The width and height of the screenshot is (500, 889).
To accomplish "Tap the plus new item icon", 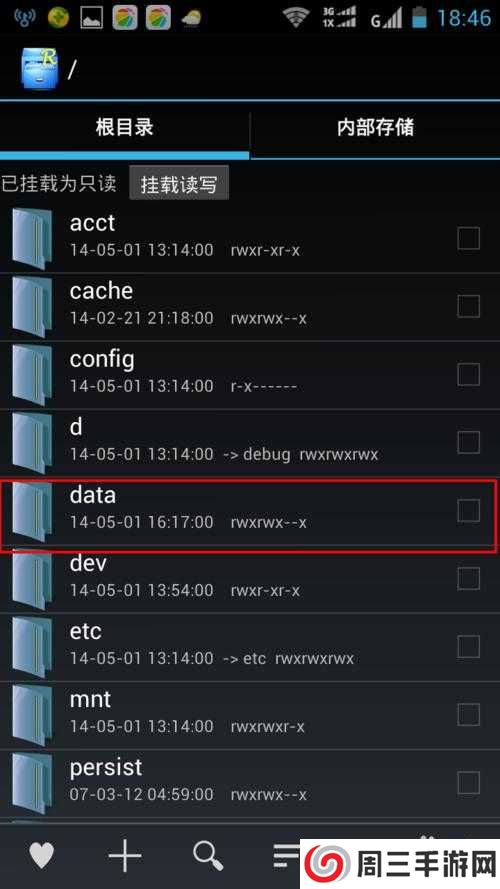I will pyautogui.click(x=125, y=854).
